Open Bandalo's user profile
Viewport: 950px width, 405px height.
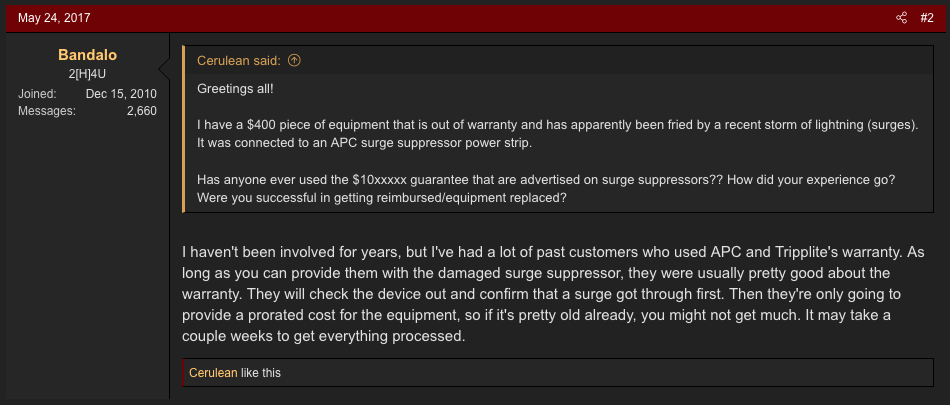pos(88,56)
